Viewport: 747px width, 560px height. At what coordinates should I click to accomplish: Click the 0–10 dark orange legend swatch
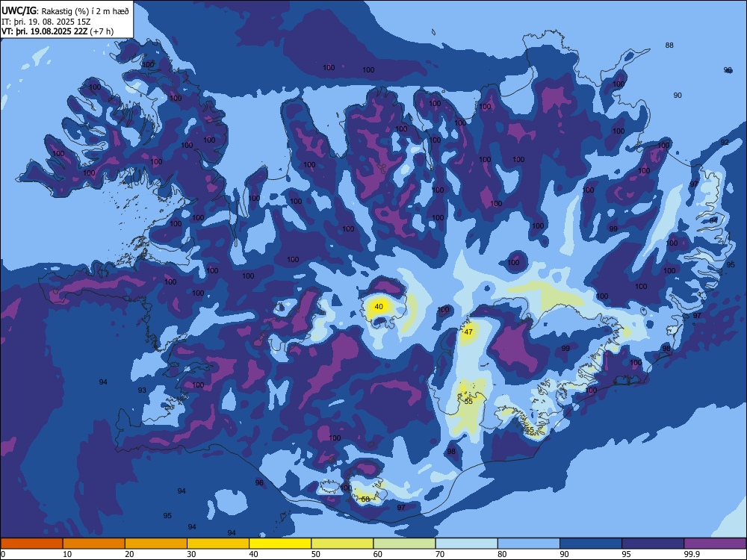(31, 544)
